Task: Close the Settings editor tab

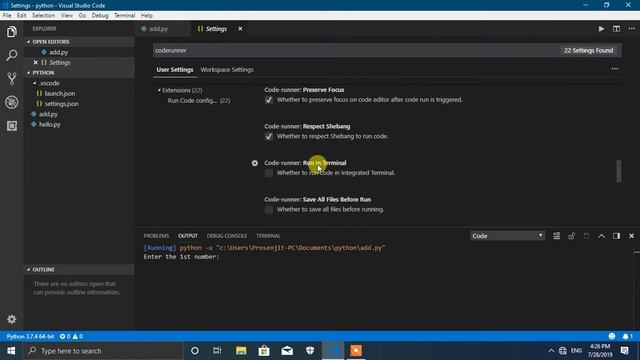Action: (x=240, y=29)
